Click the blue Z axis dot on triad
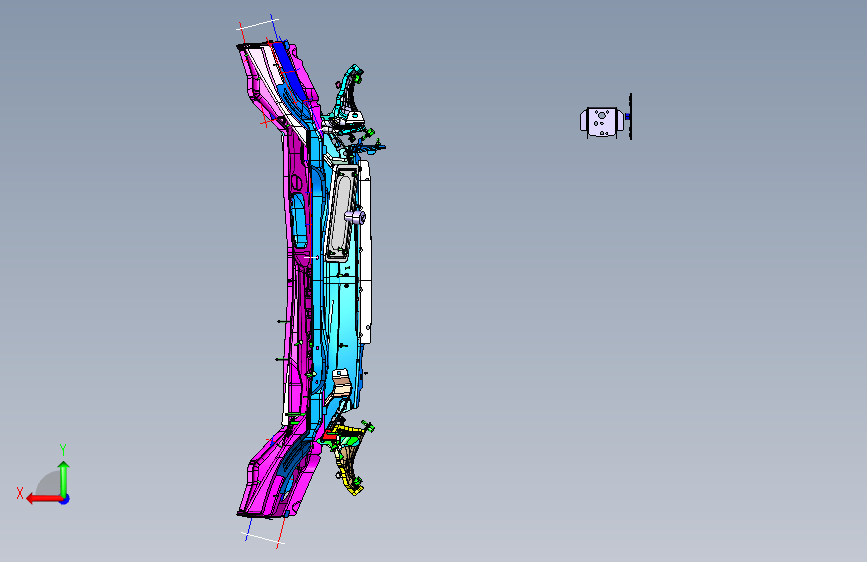This screenshot has width=867, height=562. coord(65,499)
